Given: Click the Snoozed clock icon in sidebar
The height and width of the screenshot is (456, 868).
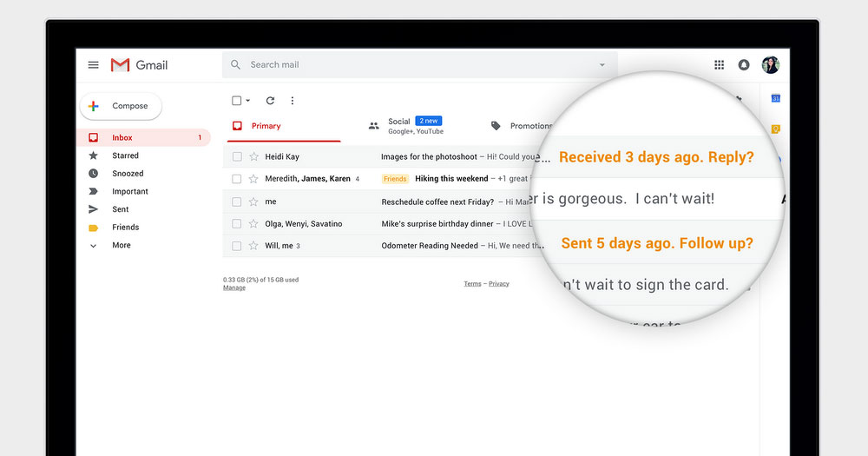Looking at the screenshot, I should tap(94, 174).
